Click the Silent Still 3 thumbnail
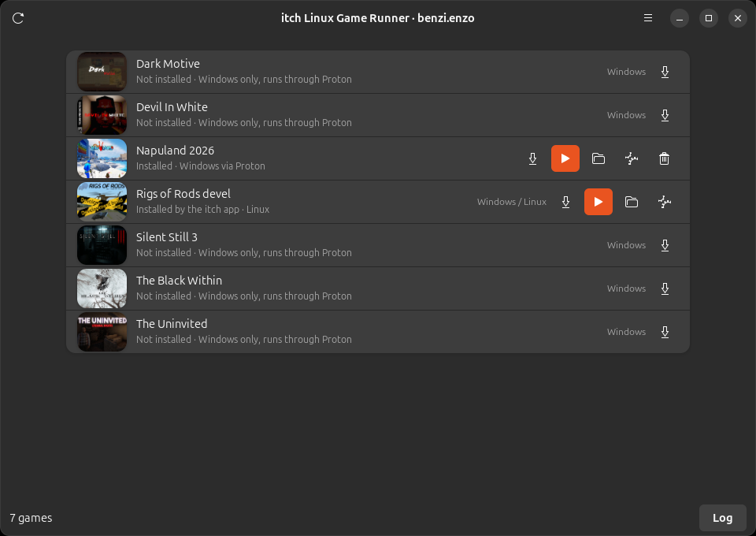Screen dimensions: 756x536 [102, 245]
